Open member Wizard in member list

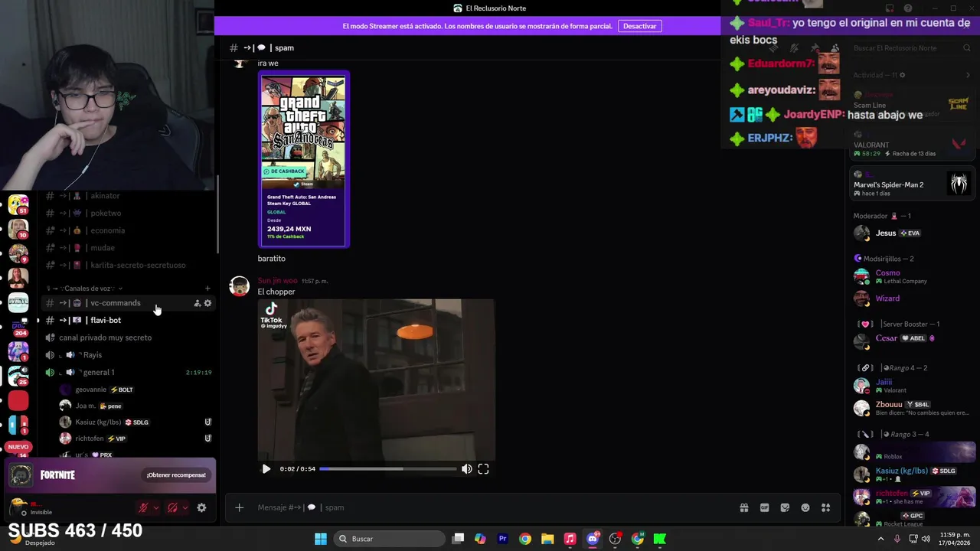tap(913, 298)
